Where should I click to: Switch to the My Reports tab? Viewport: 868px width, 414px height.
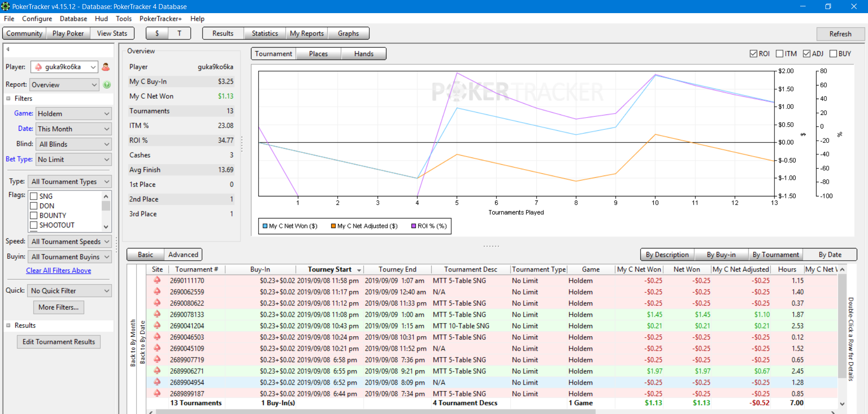307,33
